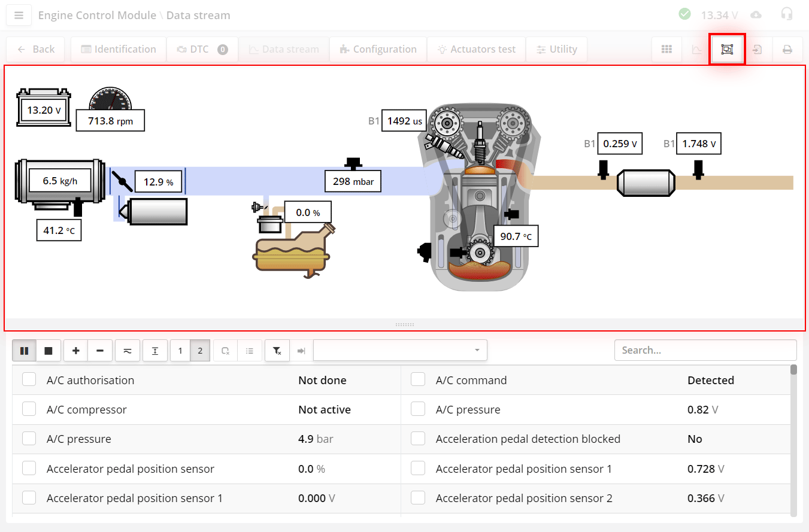Tick the Accelerator pedal position sensor checkbox
Image resolution: width=809 pixels, height=532 pixels.
[x=29, y=468]
